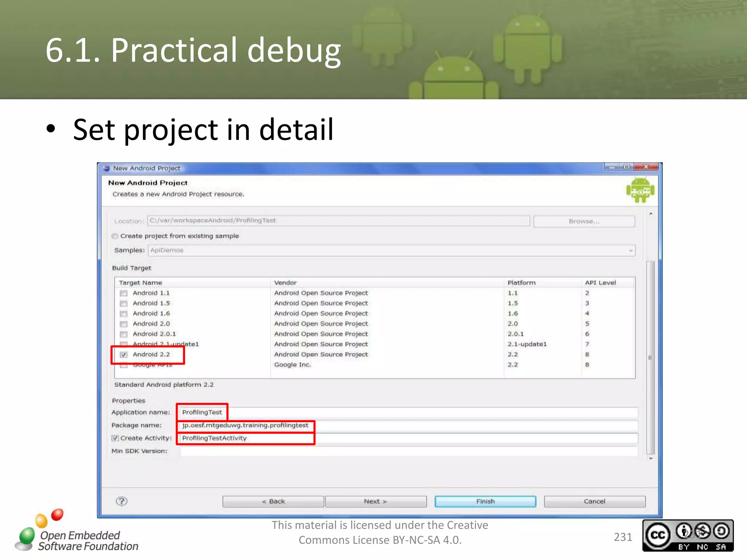Click the help question mark icon
Image resolution: width=747 pixels, height=560 pixels.
click(x=121, y=501)
